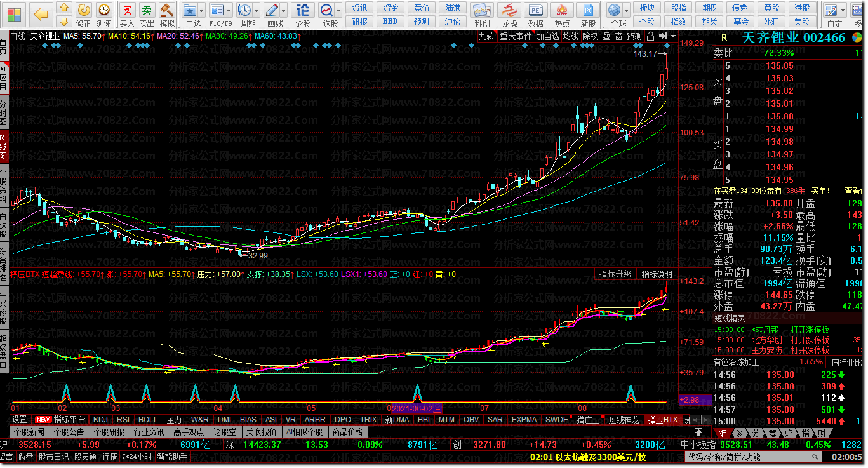Viewport: 868px width, 468px height.
Task: Select the 画线 drawing pencil icon
Action: pyautogui.click(x=272, y=10)
